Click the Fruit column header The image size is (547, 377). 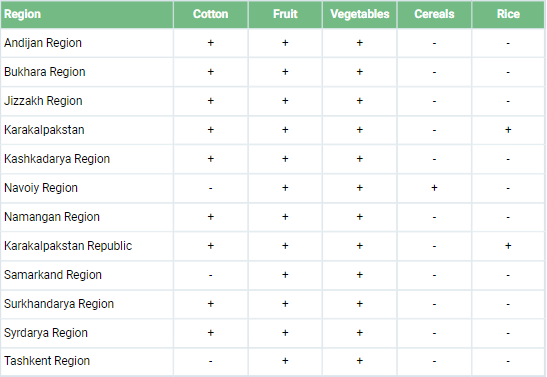285,14
